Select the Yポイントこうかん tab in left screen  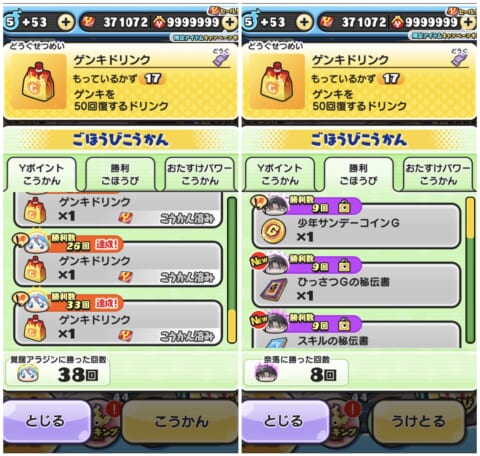click(x=41, y=174)
